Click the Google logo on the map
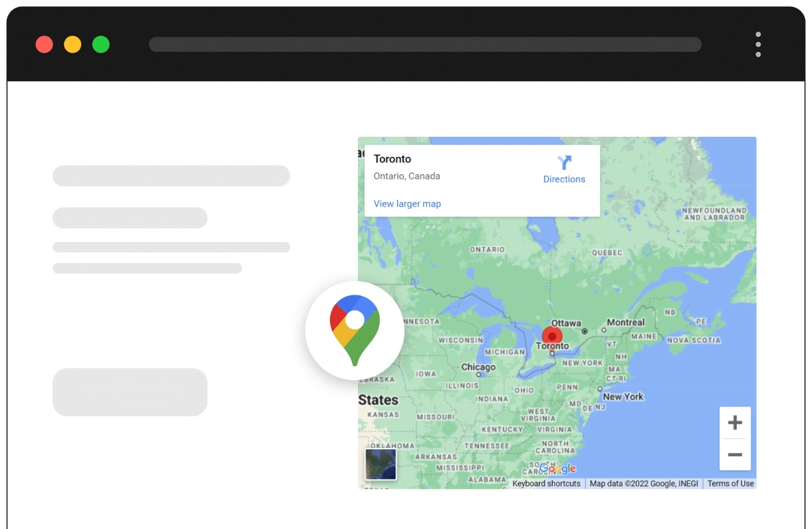Screen dimensions: 812x529 pyautogui.click(x=556, y=468)
